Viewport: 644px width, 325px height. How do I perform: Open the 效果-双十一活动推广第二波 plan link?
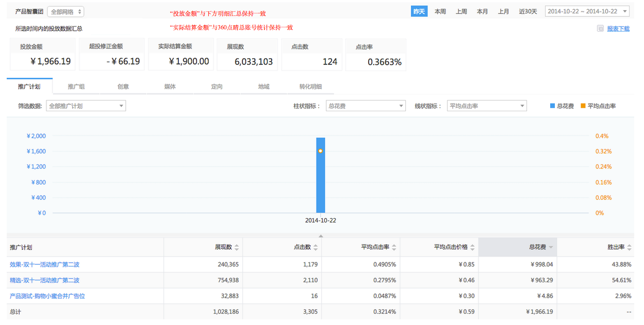(x=44, y=265)
